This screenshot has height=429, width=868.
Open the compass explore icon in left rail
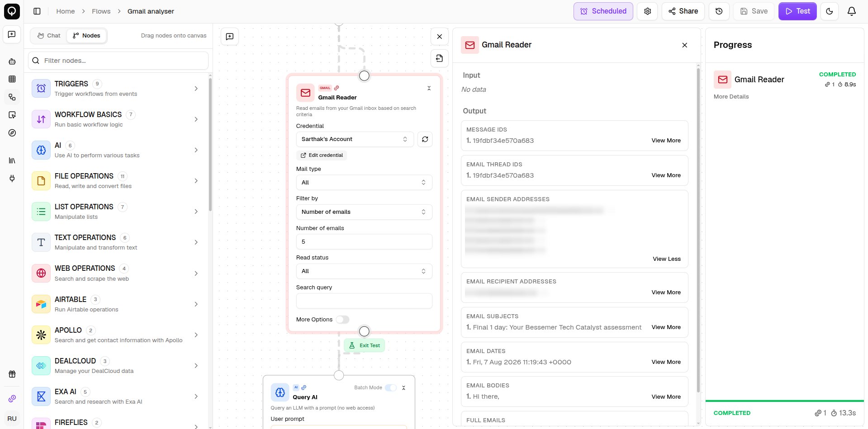click(x=12, y=133)
